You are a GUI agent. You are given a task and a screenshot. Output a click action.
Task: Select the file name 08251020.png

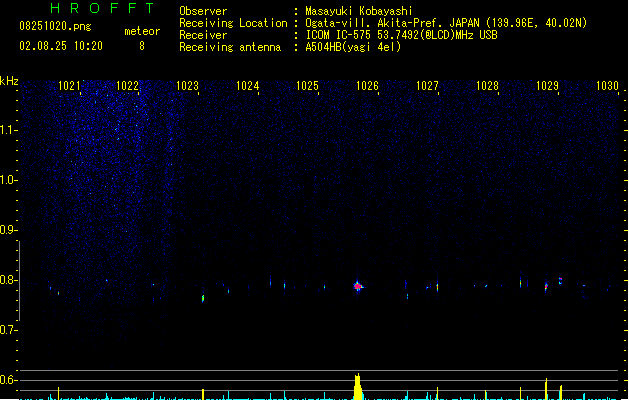[55, 26]
